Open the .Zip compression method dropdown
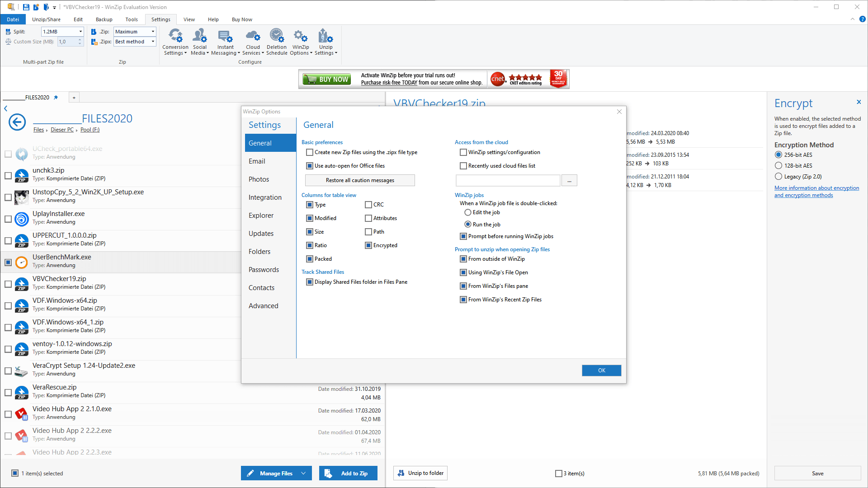 coord(153,32)
